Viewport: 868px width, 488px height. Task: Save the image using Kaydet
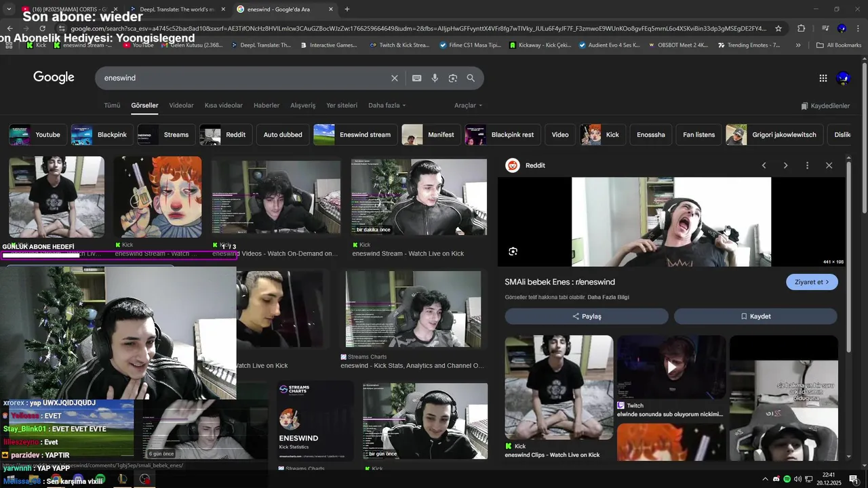pos(755,317)
